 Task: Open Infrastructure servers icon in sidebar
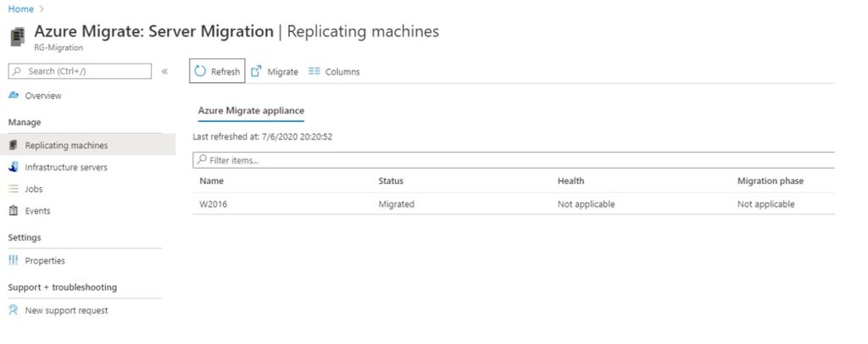click(x=14, y=167)
